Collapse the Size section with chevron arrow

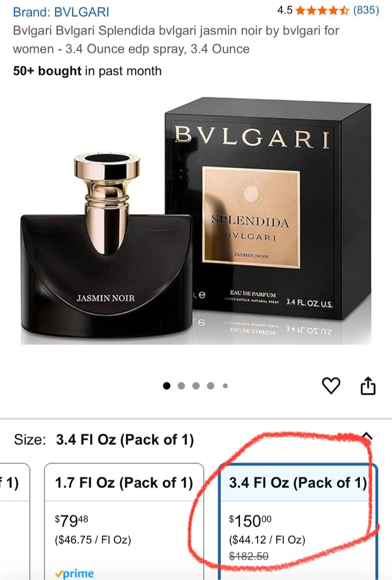point(367,436)
